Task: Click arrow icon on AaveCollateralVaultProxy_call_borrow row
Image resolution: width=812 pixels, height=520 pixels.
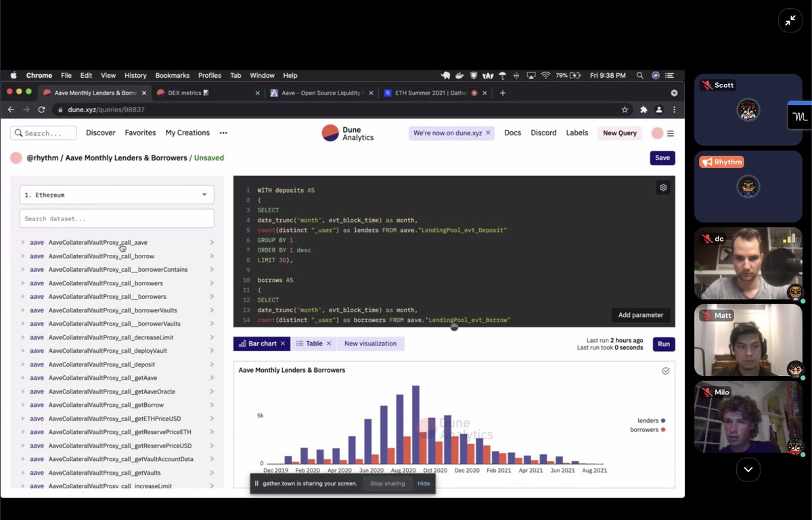Action: click(212, 256)
